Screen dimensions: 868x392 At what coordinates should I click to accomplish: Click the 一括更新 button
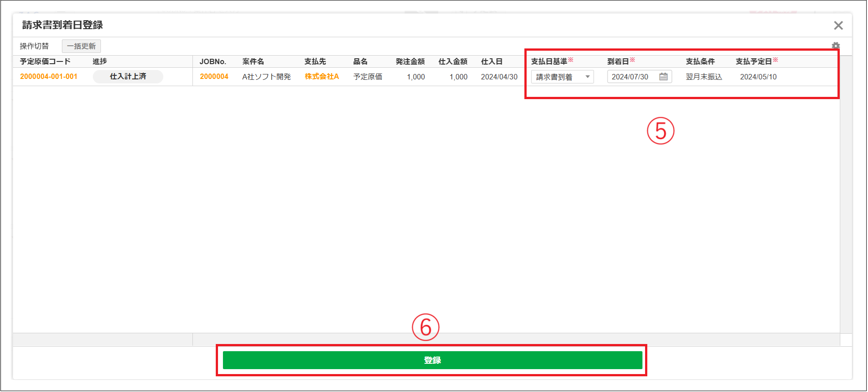click(x=81, y=46)
